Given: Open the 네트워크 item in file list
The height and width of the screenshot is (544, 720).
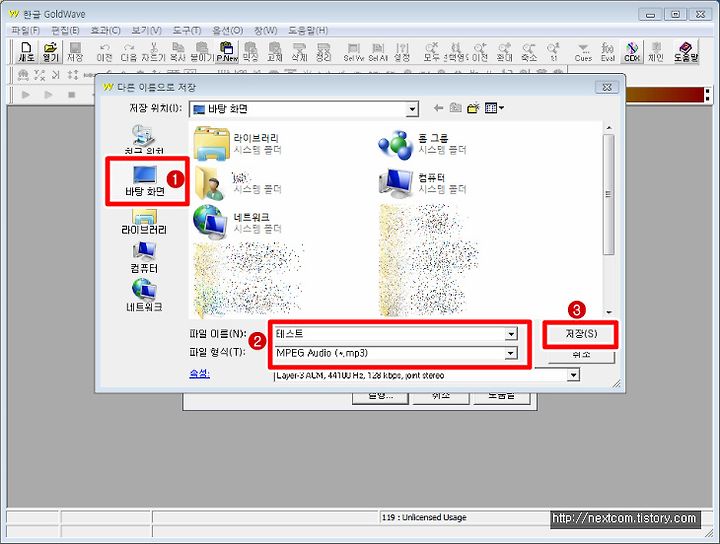Looking at the screenshot, I should [x=238, y=223].
